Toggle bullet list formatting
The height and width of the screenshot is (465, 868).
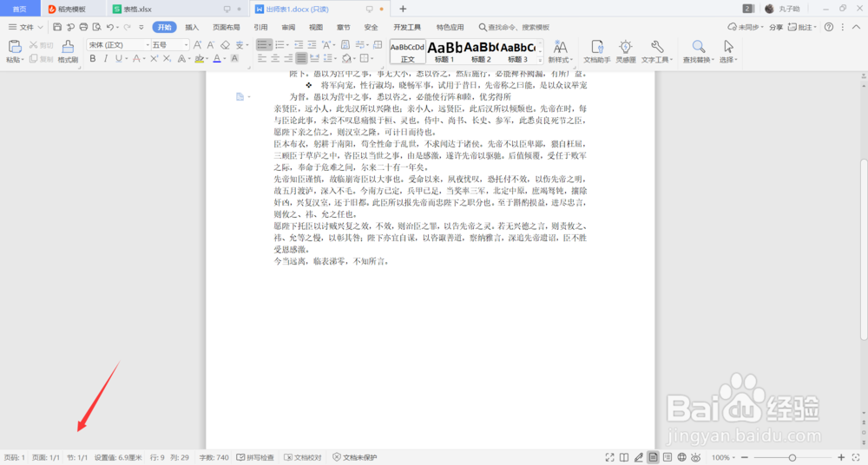tap(262, 45)
